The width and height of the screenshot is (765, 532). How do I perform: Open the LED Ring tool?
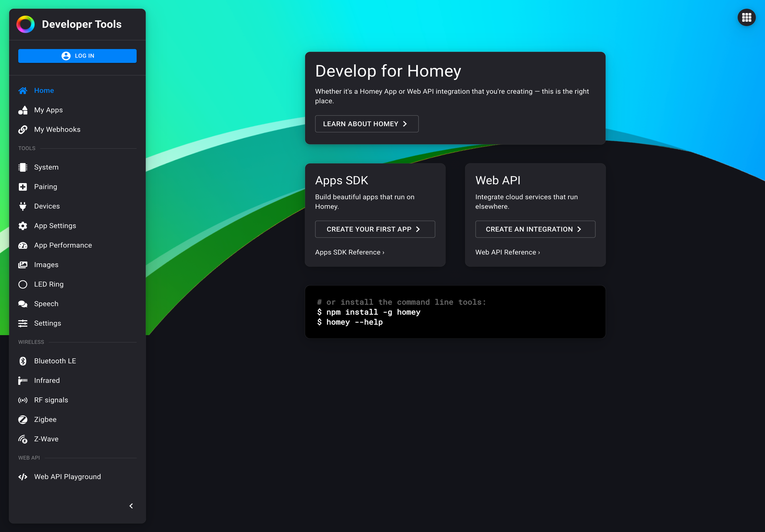pyautogui.click(x=77, y=284)
